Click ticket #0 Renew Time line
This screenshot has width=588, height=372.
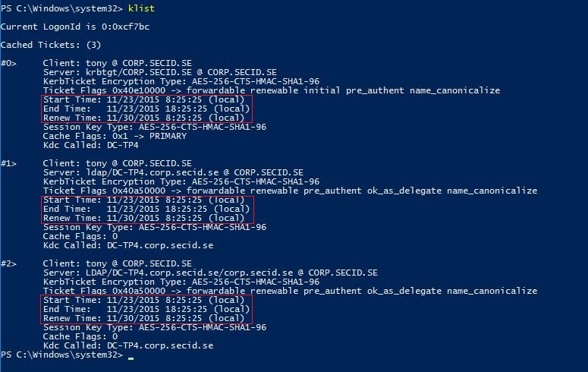143,118
